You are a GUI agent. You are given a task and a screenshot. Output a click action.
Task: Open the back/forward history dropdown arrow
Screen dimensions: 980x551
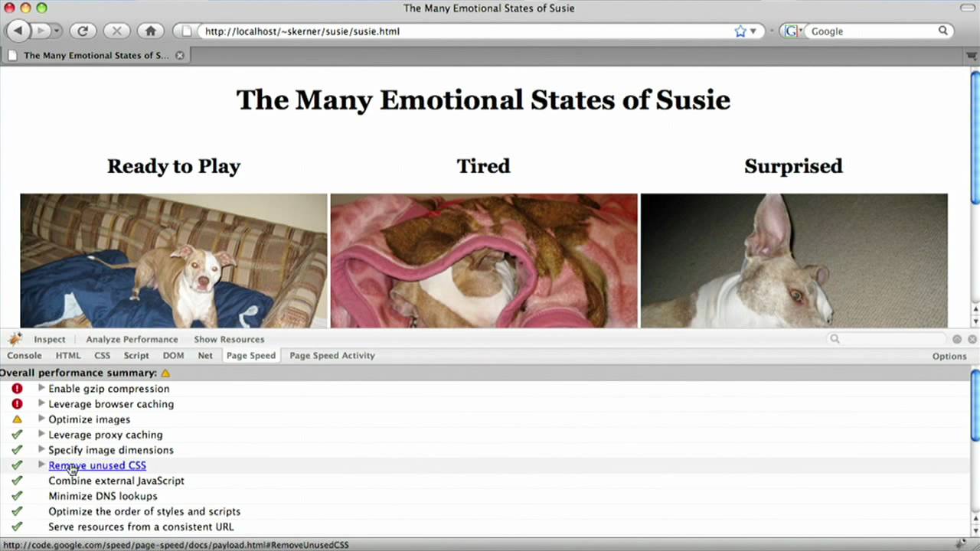point(57,31)
